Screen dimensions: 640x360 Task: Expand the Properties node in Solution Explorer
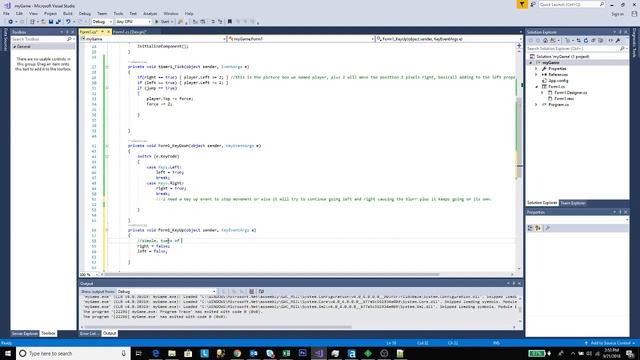[x=536, y=69]
